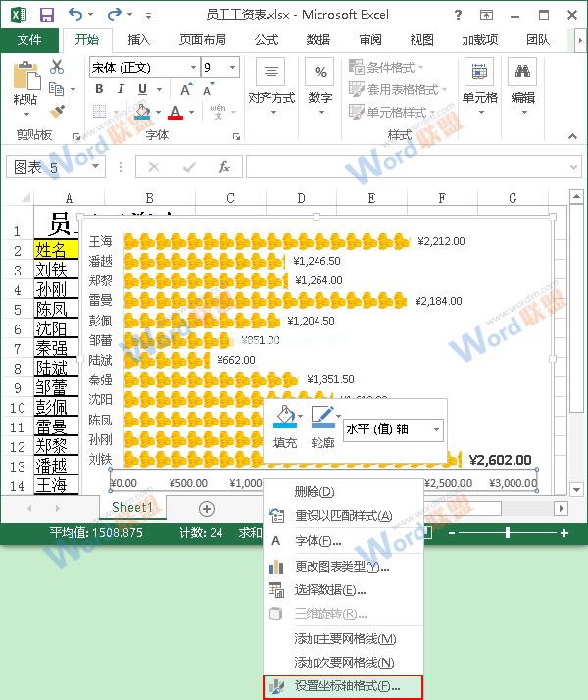Screen dimensions: 588x700
Task: Click the Format Painter brush icon
Action: [x=57, y=112]
